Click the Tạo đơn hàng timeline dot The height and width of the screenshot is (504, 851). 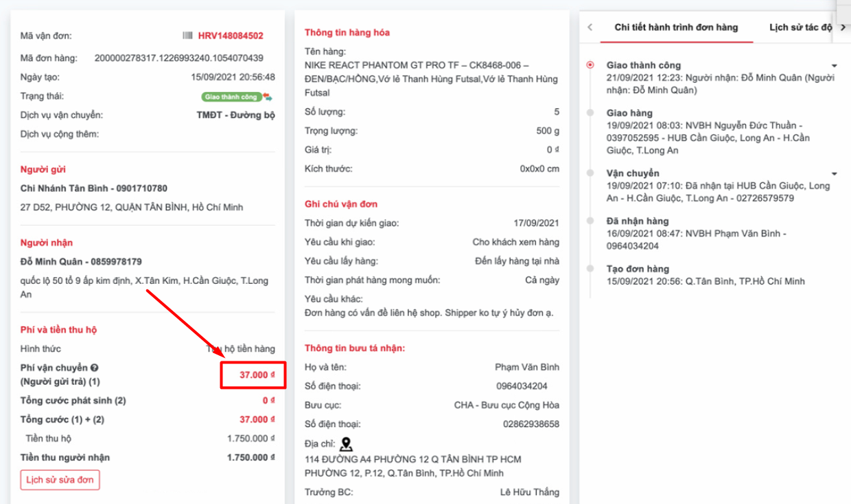[x=590, y=269]
